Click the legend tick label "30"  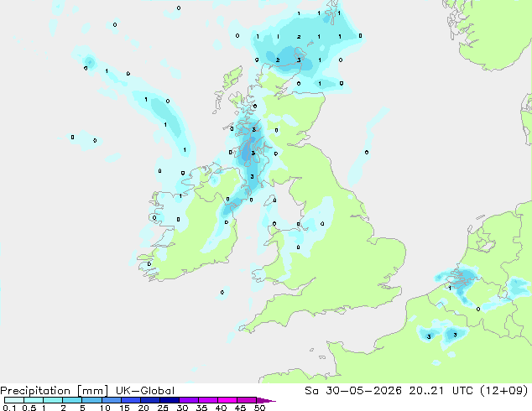click(x=182, y=408)
